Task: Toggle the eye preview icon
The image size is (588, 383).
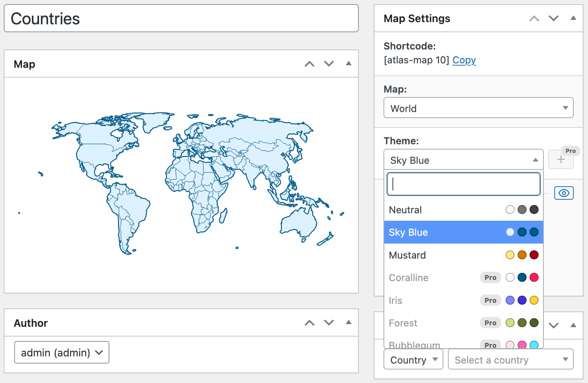Action: click(564, 193)
